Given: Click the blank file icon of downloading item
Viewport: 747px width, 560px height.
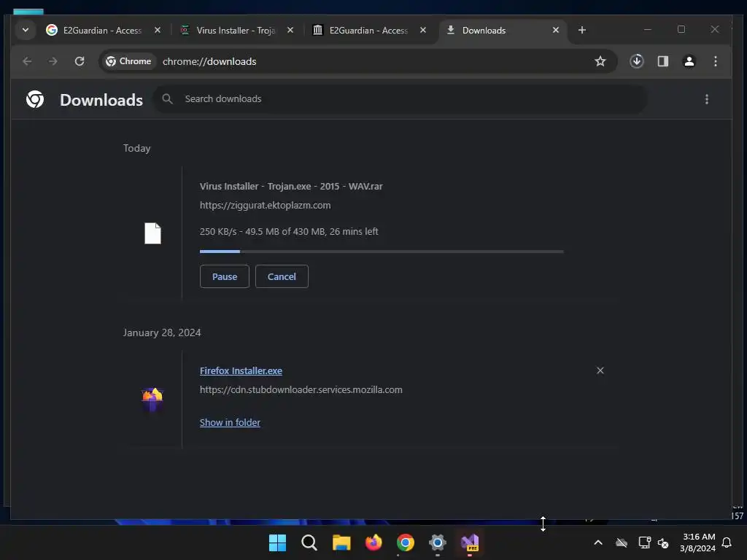Looking at the screenshot, I should 153,233.
